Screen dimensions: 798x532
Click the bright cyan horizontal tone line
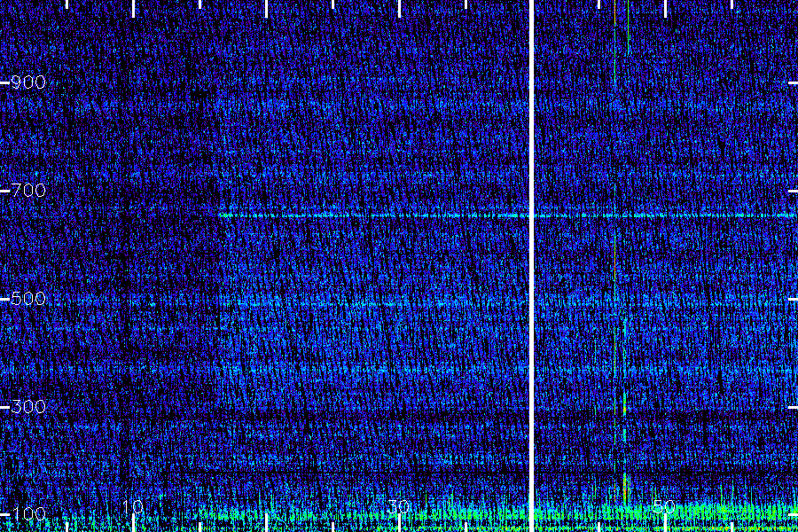pos(508,215)
